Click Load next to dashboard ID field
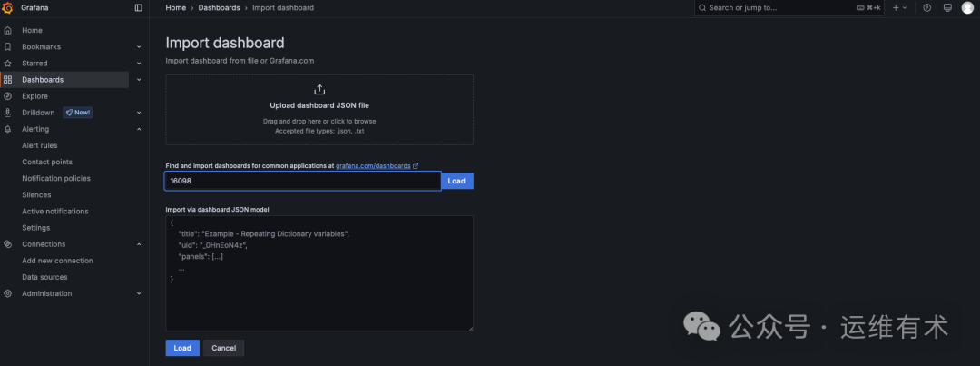The width and height of the screenshot is (980, 366). coord(456,181)
